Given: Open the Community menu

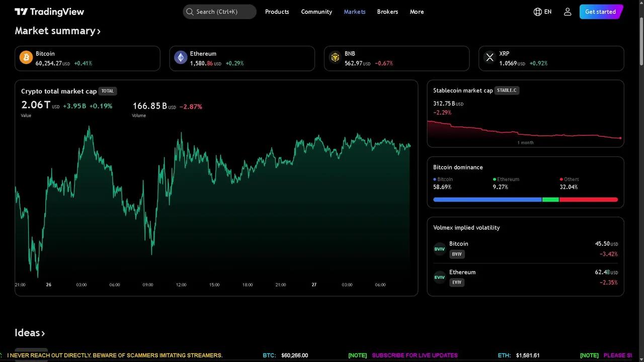Looking at the screenshot, I should coord(316,12).
